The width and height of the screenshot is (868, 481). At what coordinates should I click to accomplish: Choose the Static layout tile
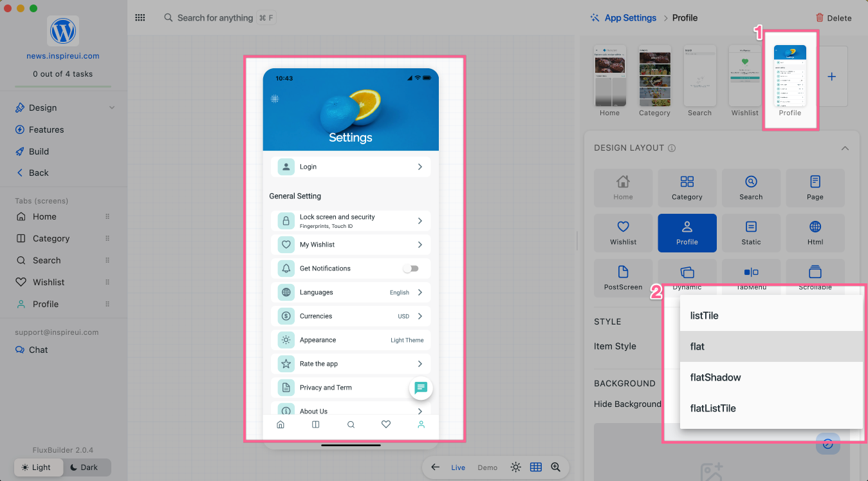tap(751, 232)
